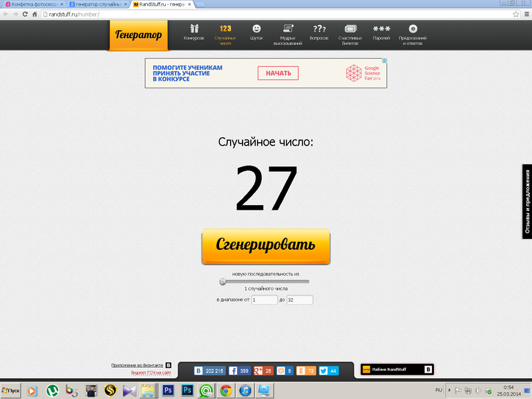This screenshot has width=532, height=399.
Task: Open the Конкурсов generator with gift icon
Action: (193, 32)
